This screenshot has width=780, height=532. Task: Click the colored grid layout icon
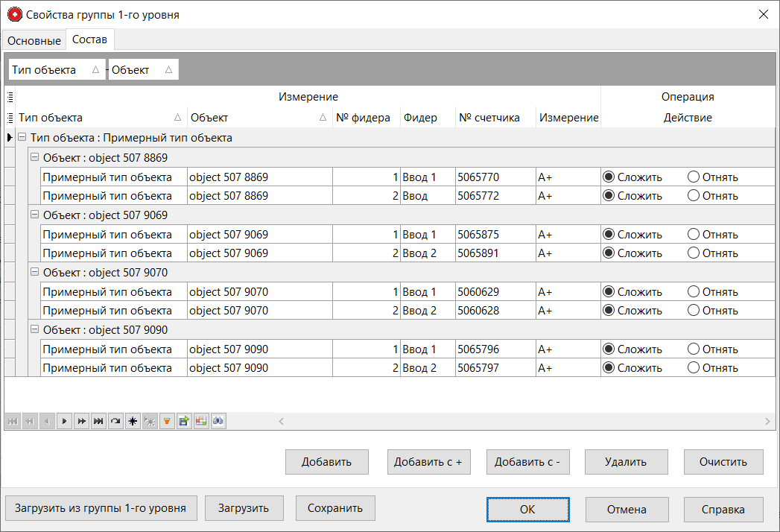(x=201, y=422)
